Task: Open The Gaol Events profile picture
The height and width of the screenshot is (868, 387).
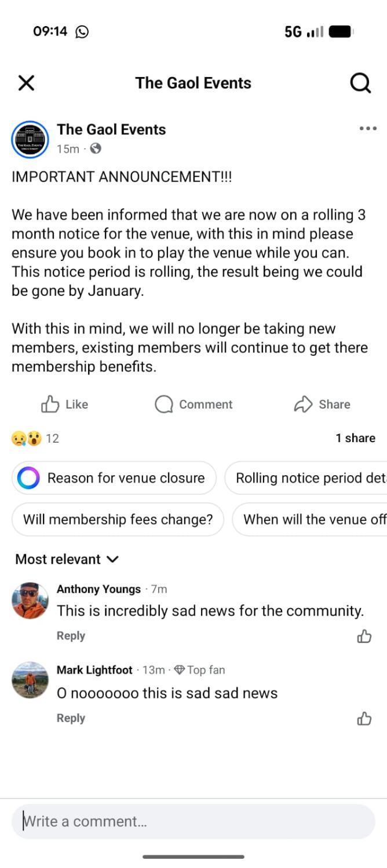Action: pos(30,139)
